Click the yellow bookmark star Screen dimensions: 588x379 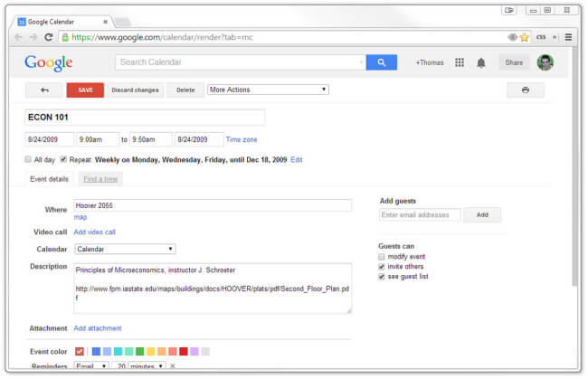click(x=525, y=37)
